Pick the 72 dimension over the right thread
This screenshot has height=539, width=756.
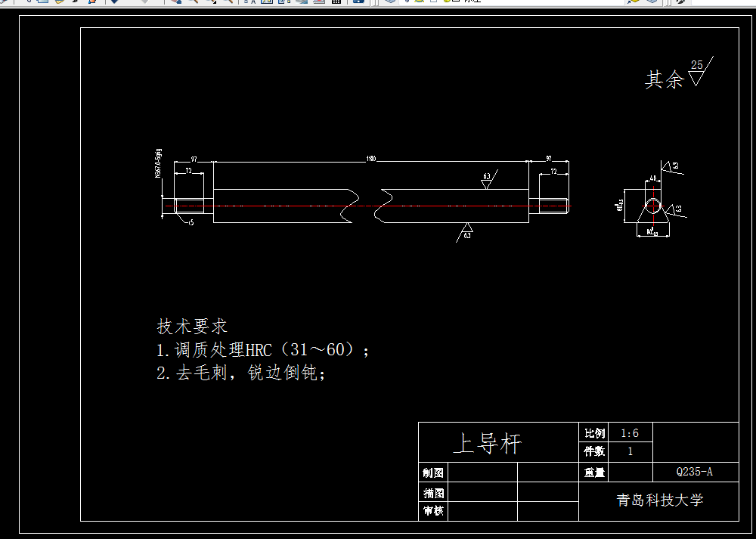click(553, 171)
